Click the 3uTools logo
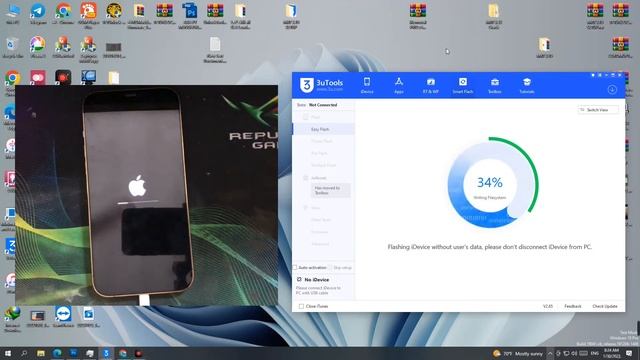The height and width of the screenshot is (360, 640). (x=322, y=85)
